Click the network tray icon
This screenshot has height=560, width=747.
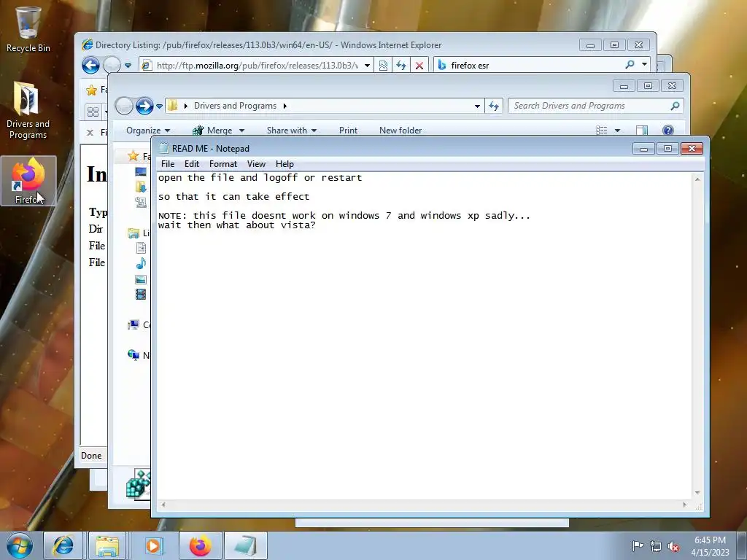tap(656, 546)
